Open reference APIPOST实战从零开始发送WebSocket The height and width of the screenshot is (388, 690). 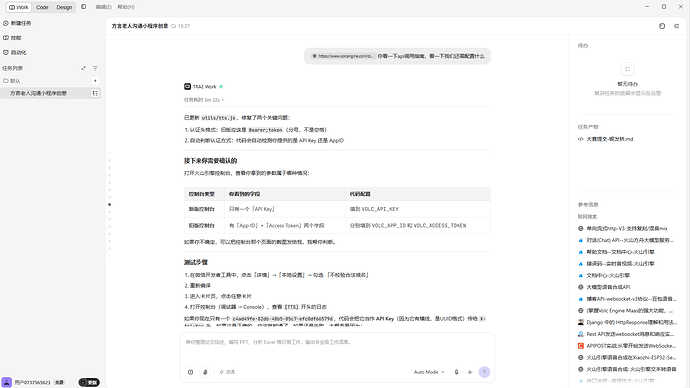[627, 346]
